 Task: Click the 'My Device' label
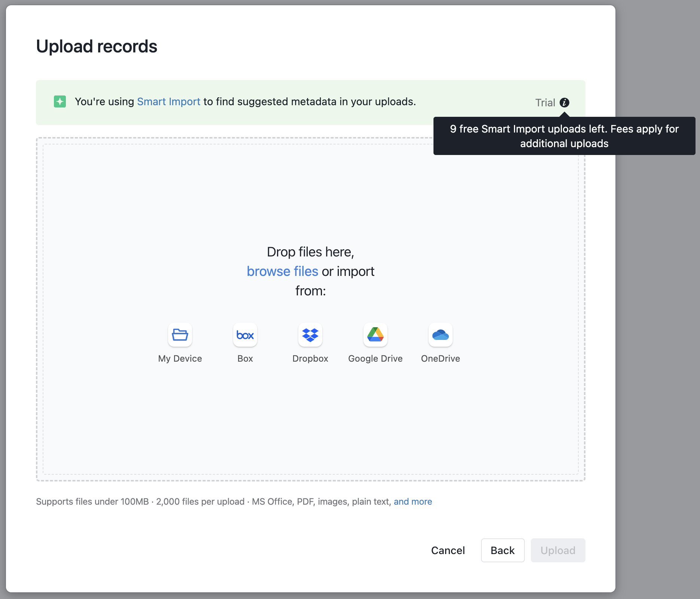pos(180,359)
